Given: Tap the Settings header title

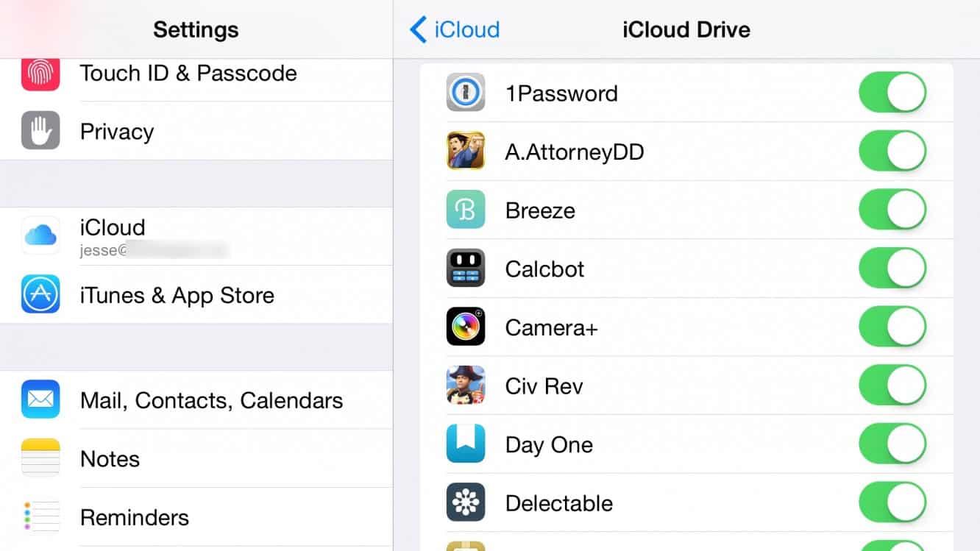Looking at the screenshot, I should pyautogui.click(x=196, y=29).
